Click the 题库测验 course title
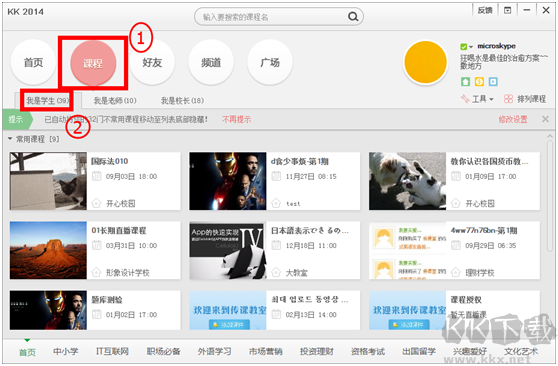 pyautogui.click(x=107, y=299)
